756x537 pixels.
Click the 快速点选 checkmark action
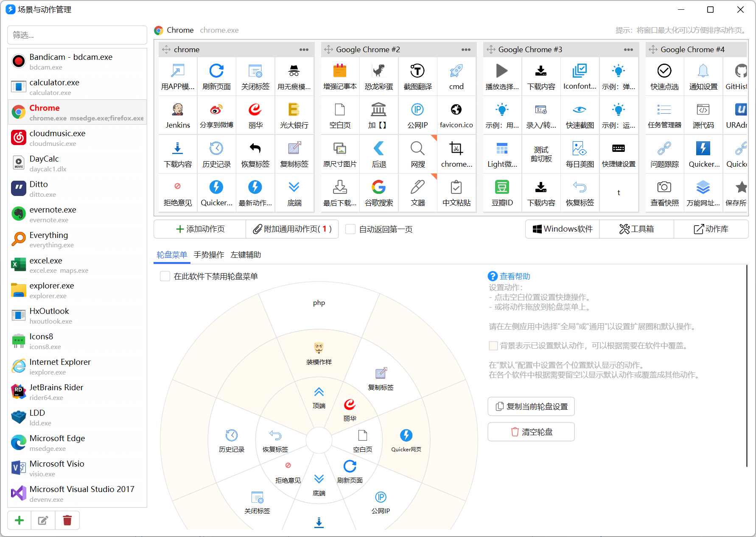(x=664, y=77)
